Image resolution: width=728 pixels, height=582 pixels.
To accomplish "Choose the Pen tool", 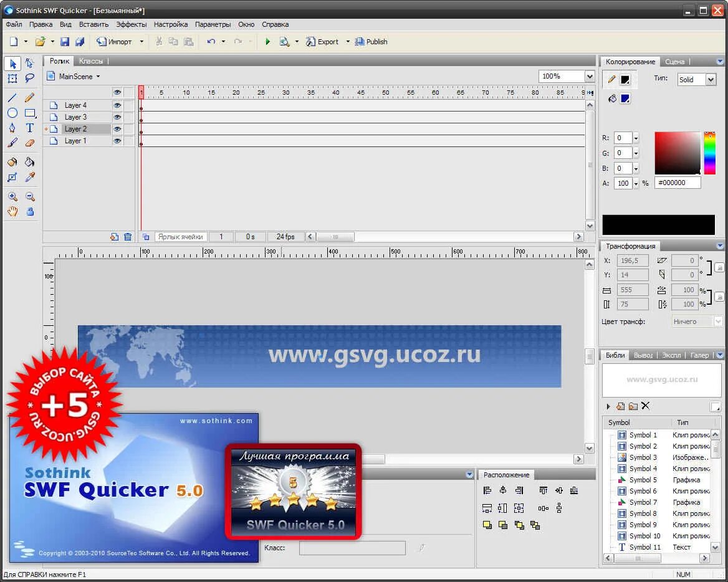I will click(12, 128).
